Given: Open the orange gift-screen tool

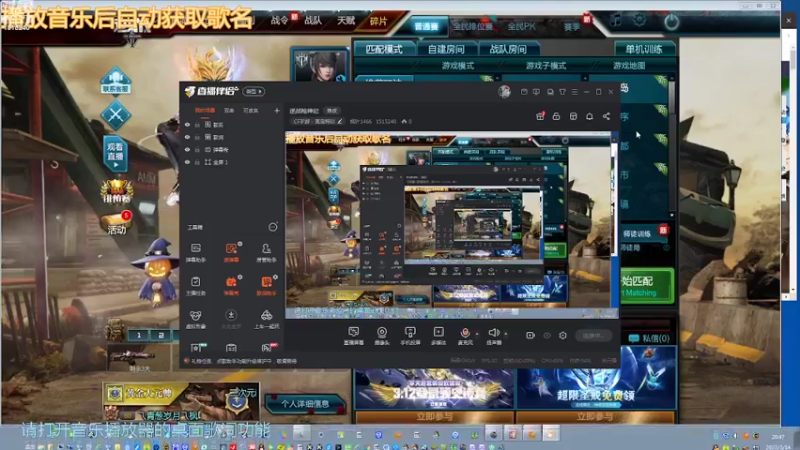Looking at the screenshot, I should click(231, 252).
